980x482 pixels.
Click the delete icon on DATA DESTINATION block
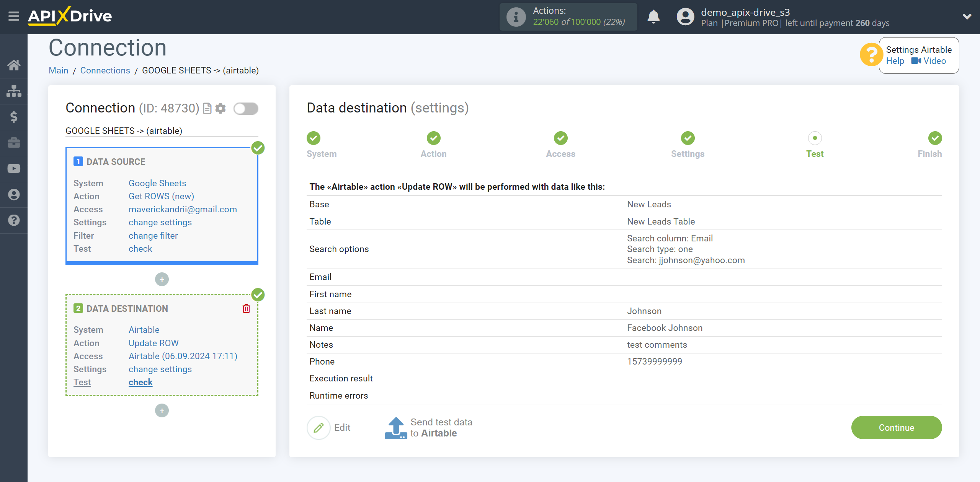pyautogui.click(x=246, y=308)
